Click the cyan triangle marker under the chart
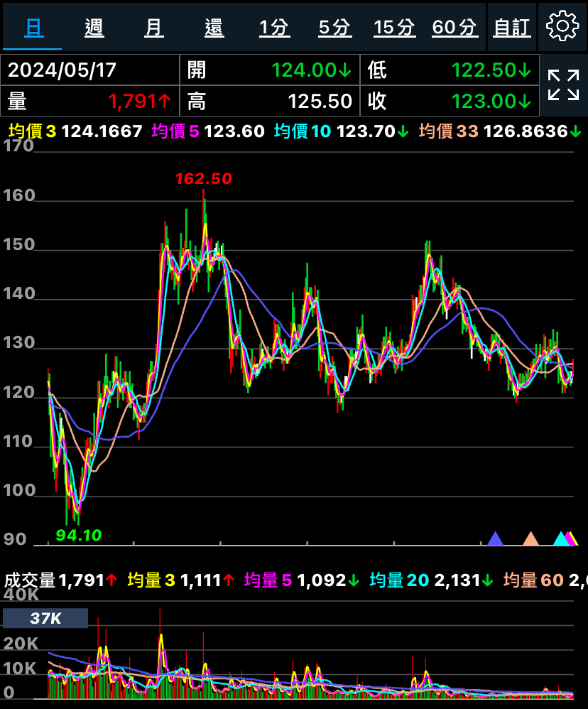This screenshot has width=588, height=709. click(560, 538)
